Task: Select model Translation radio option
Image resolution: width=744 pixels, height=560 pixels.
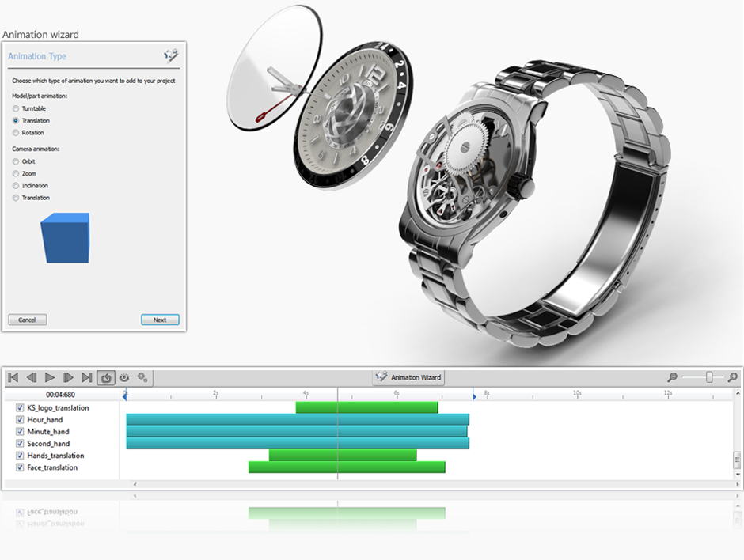Action: click(16, 121)
